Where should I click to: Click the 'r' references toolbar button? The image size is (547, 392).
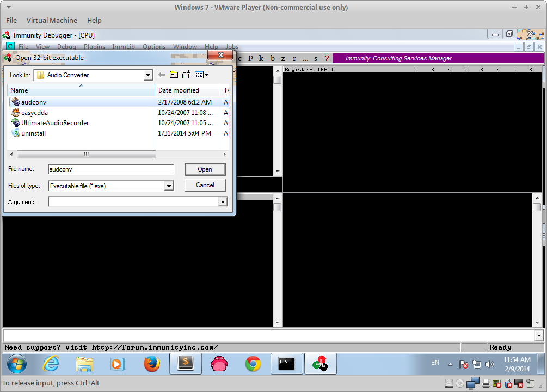[294, 58]
